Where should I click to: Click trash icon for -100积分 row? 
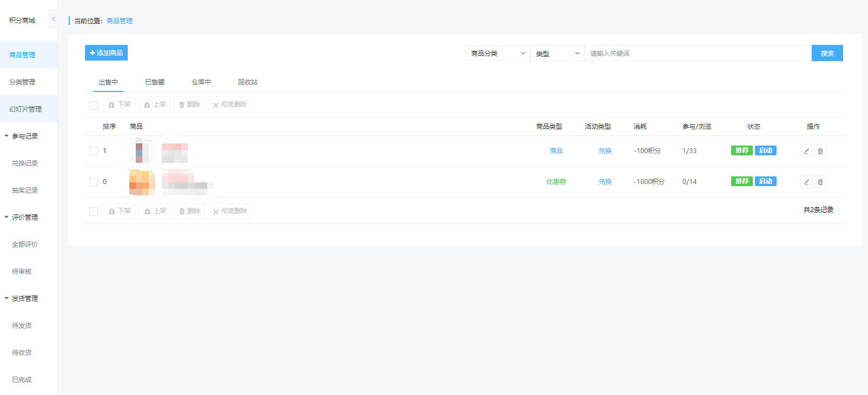820,151
